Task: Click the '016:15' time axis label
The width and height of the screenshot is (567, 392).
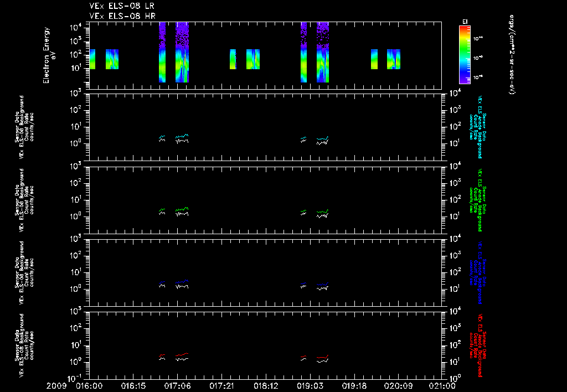Action: click(133, 386)
